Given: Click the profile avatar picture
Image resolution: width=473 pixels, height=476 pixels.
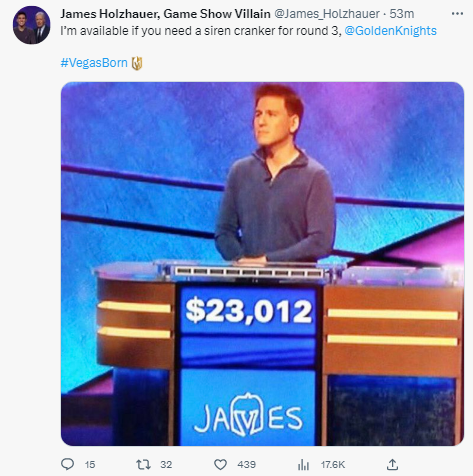Looking at the screenshot, I should click(31, 25).
